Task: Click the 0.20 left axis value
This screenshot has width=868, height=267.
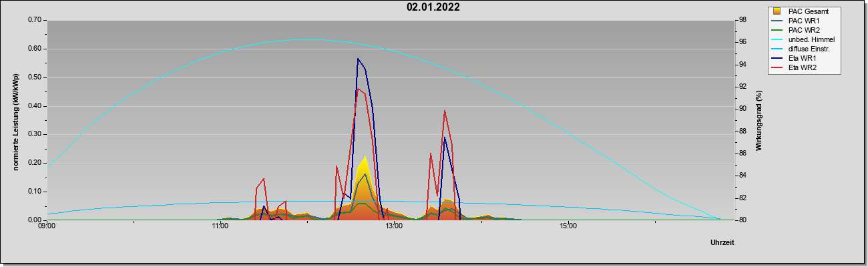Action: point(35,163)
